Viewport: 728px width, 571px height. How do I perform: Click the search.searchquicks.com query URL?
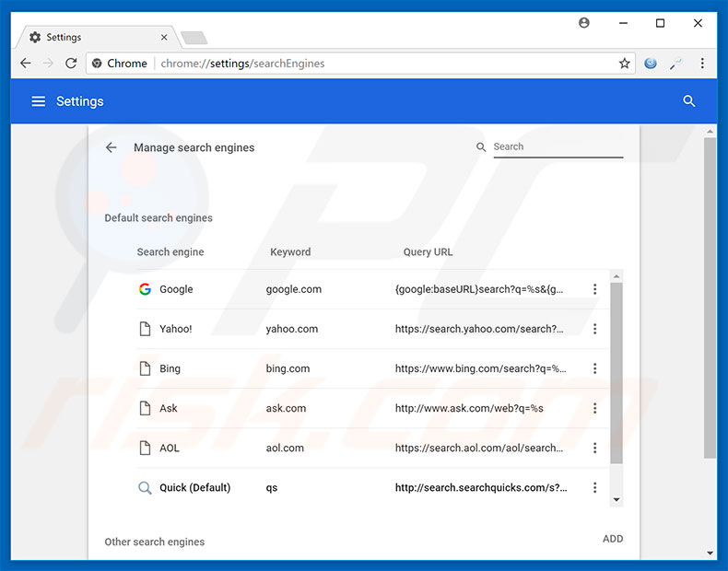click(x=481, y=487)
